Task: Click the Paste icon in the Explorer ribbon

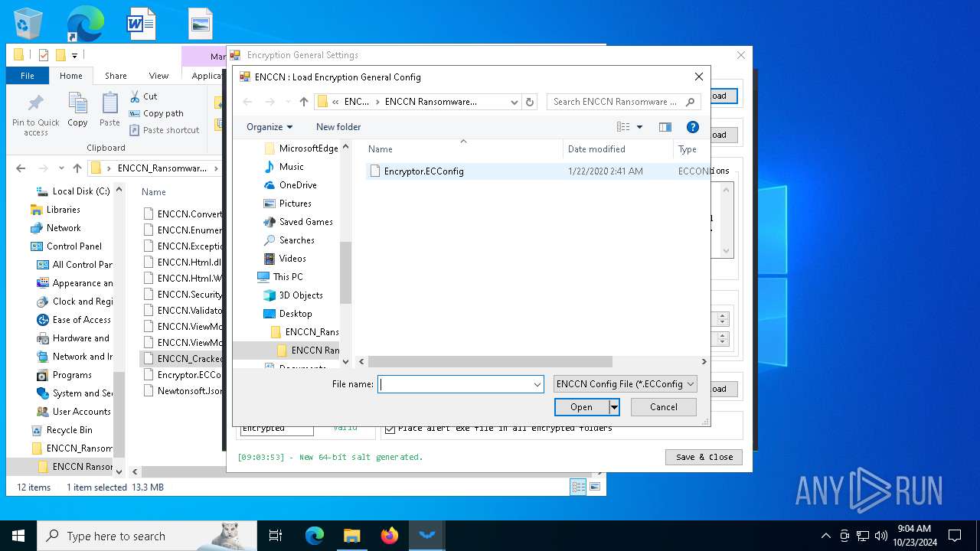Action: click(x=109, y=109)
